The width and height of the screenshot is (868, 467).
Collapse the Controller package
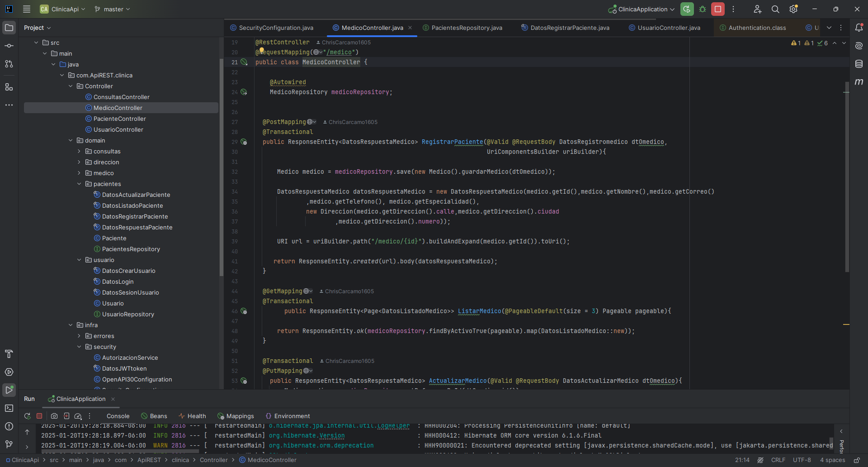(x=71, y=86)
